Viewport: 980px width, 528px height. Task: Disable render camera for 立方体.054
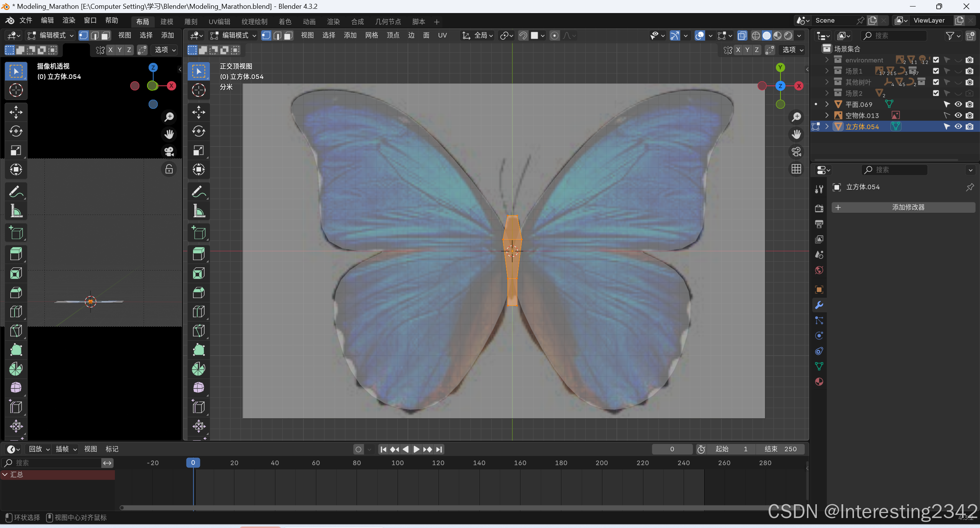[969, 126]
